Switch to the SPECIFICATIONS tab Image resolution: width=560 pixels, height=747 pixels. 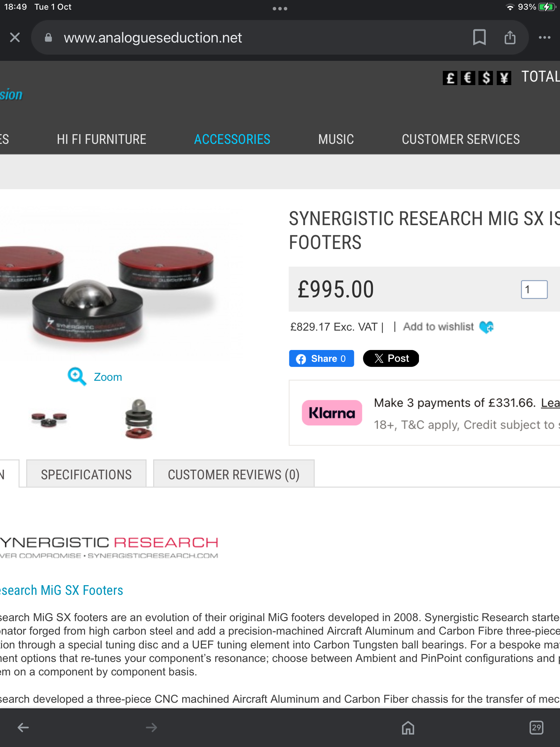point(86,474)
